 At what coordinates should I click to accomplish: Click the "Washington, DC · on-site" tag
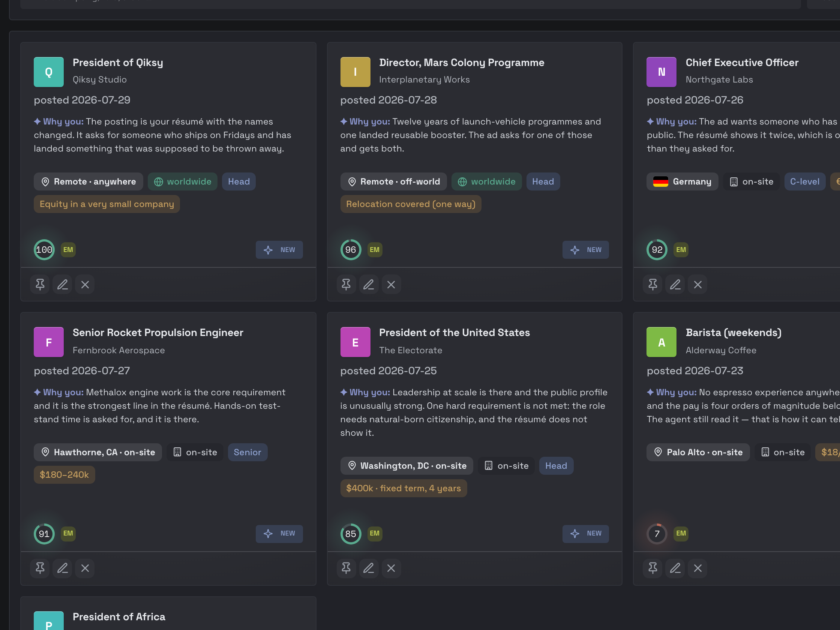(407, 466)
